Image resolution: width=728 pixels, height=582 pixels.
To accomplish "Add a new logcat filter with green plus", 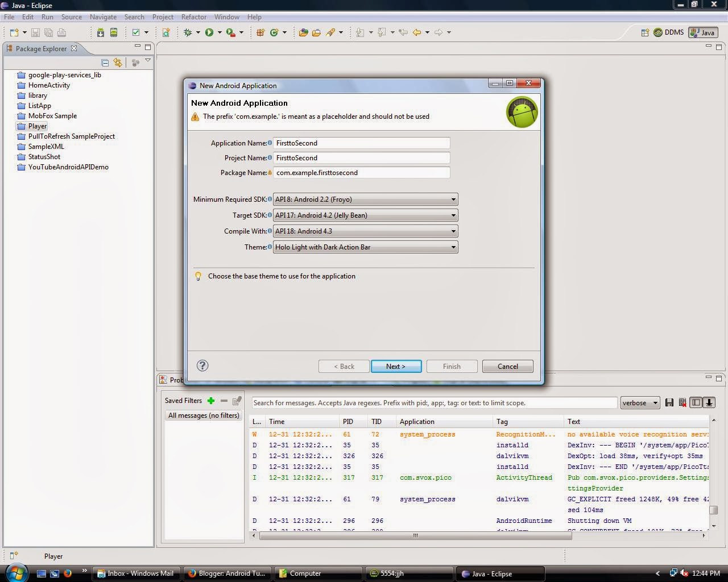I will (211, 401).
